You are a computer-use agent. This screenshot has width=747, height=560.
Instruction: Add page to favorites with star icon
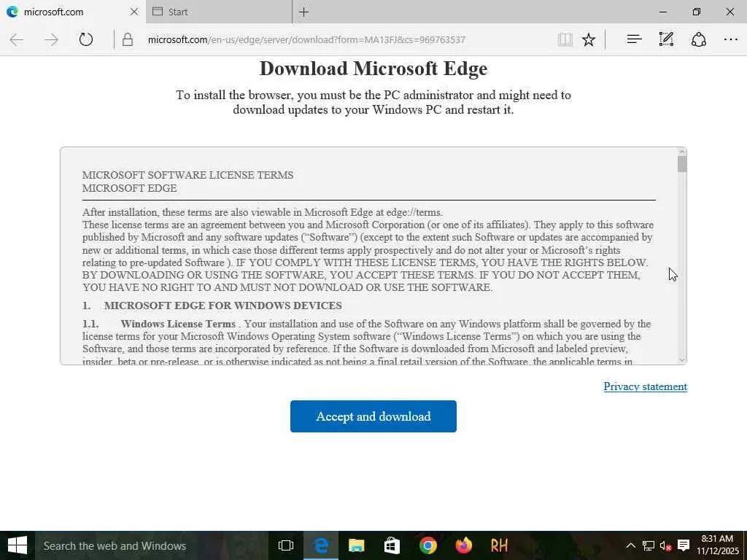[589, 39]
